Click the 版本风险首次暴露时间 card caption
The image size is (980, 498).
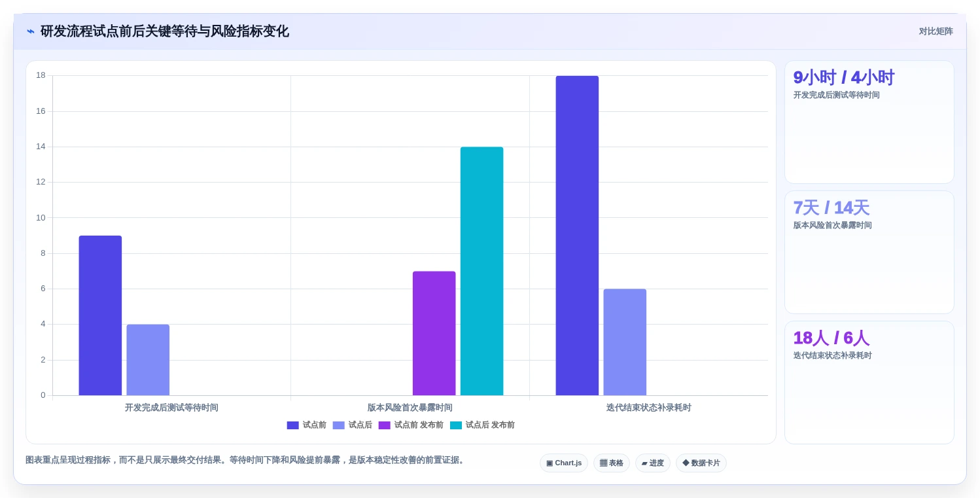coord(832,225)
